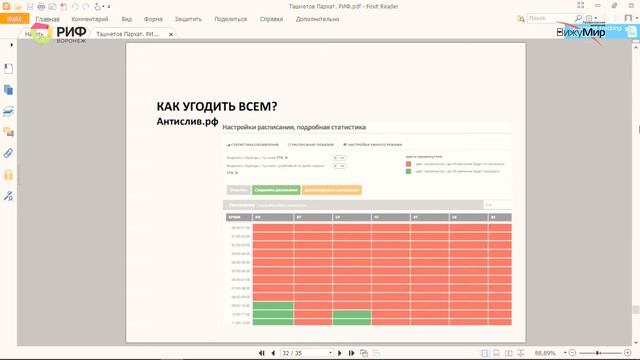
Task: Open the Форма ribbon tab
Action: coord(153,19)
